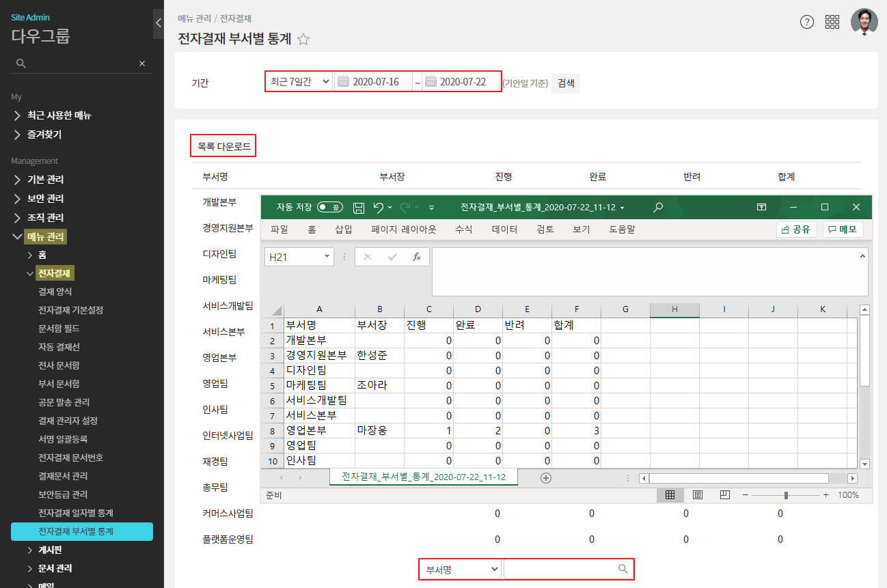Click the 목록 다운로드 button
887x588 pixels.
point(223,146)
